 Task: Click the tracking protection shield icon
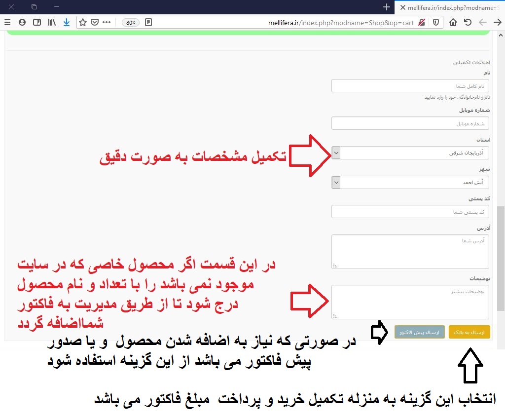[436, 22]
